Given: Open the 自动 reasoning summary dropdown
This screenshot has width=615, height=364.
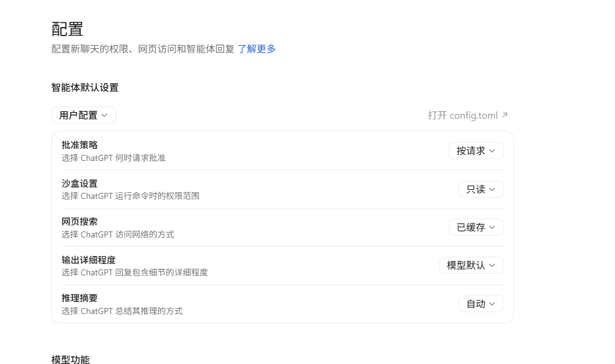Looking at the screenshot, I should click(x=481, y=304).
